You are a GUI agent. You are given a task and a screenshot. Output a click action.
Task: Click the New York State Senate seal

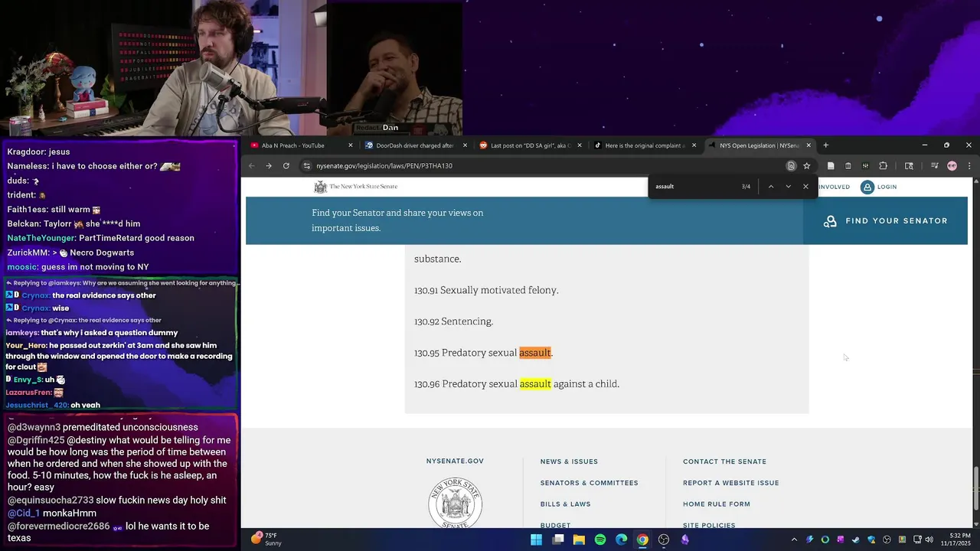pyautogui.click(x=455, y=504)
